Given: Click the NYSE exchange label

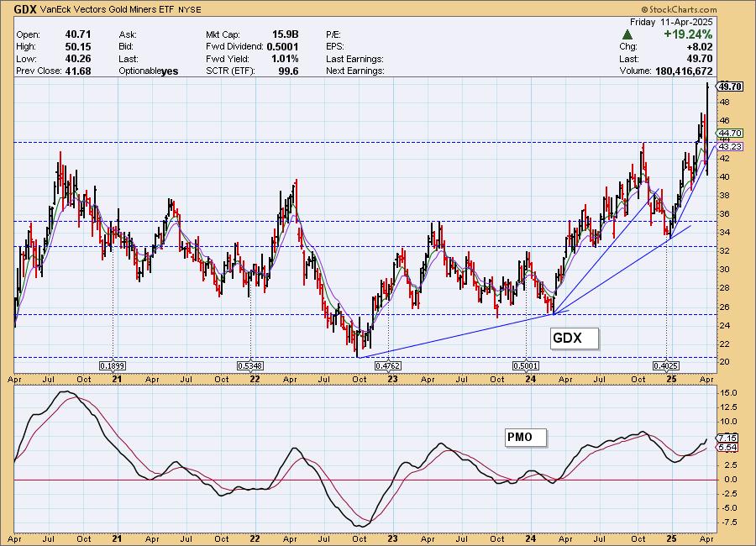Looking at the screenshot, I should [x=190, y=9].
